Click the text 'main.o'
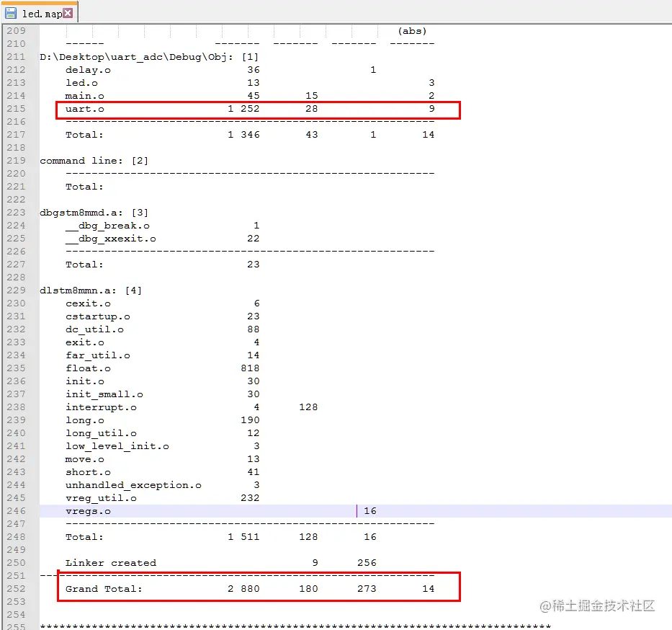Viewport: 672px width, 630px height. 84,96
